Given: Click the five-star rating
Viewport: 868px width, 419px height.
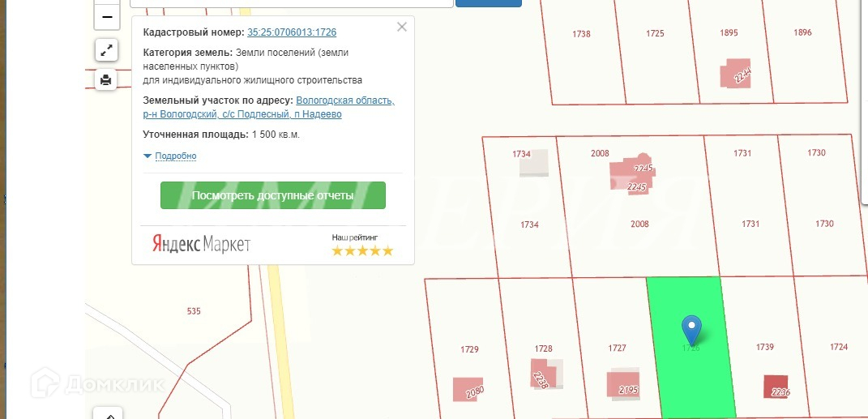Looking at the screenshot, I should pyautogui.click(x=362, y=250).
